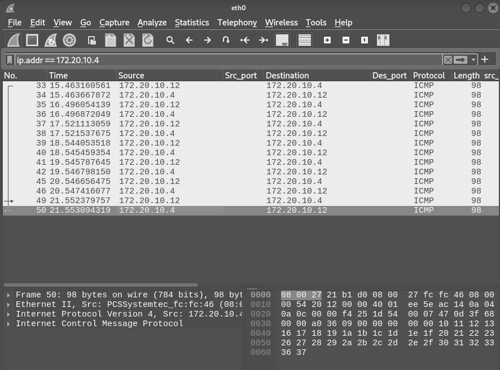Screen dimensions: 500x370
Task: Sort by the Des_port column header
Action: pos(390,76)
